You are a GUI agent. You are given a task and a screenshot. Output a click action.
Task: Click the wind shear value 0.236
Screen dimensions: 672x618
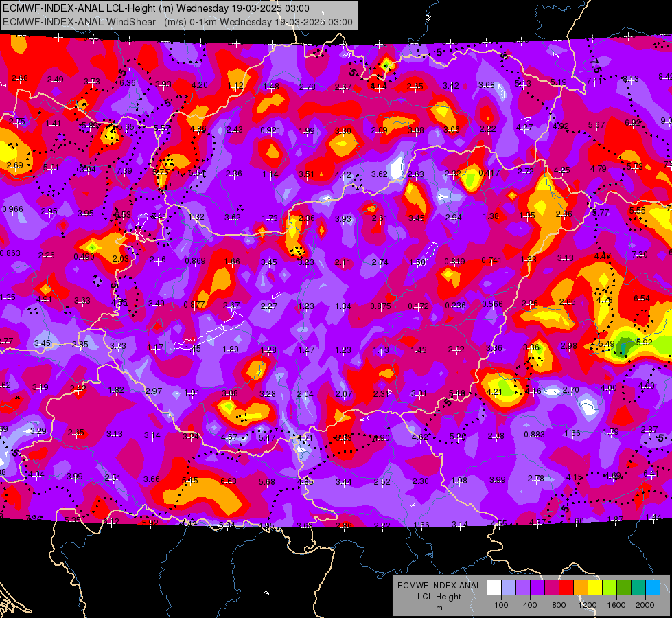tap(455, 305)
